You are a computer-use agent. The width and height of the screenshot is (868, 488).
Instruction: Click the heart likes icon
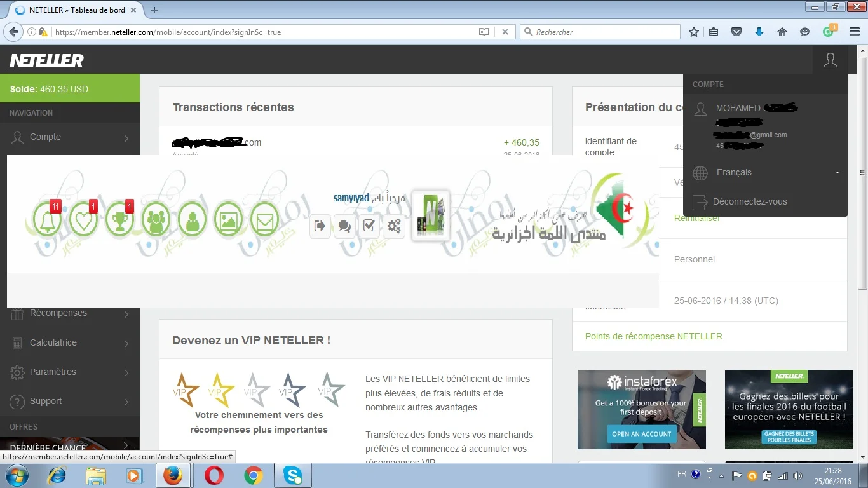(83, 219)
